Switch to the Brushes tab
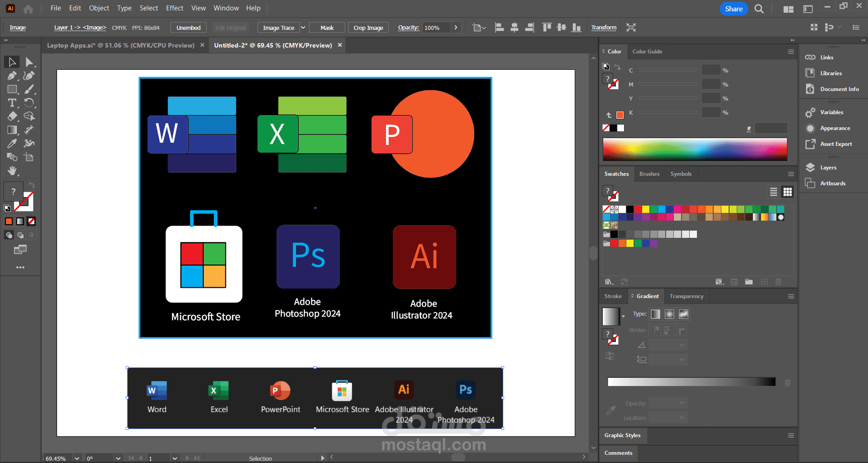Viewport: 868px width, 463px height. coord(649,174)
